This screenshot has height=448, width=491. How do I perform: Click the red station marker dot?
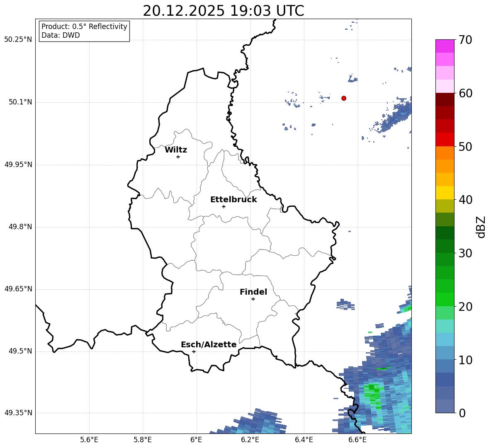[343, 98]
